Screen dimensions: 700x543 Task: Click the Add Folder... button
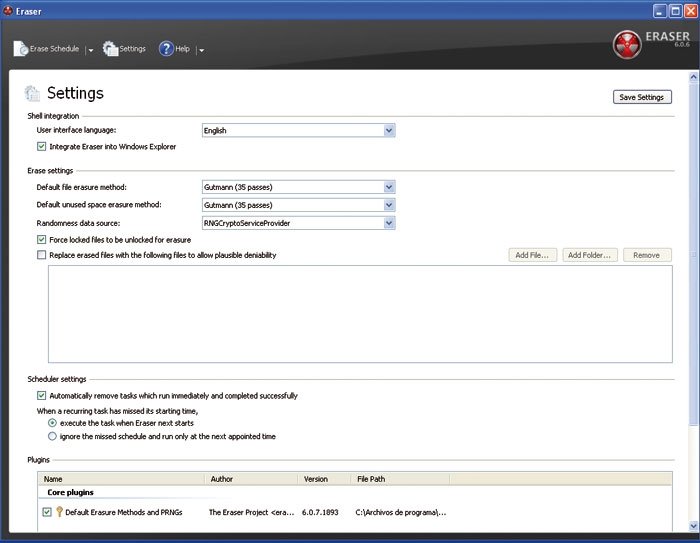590,255
